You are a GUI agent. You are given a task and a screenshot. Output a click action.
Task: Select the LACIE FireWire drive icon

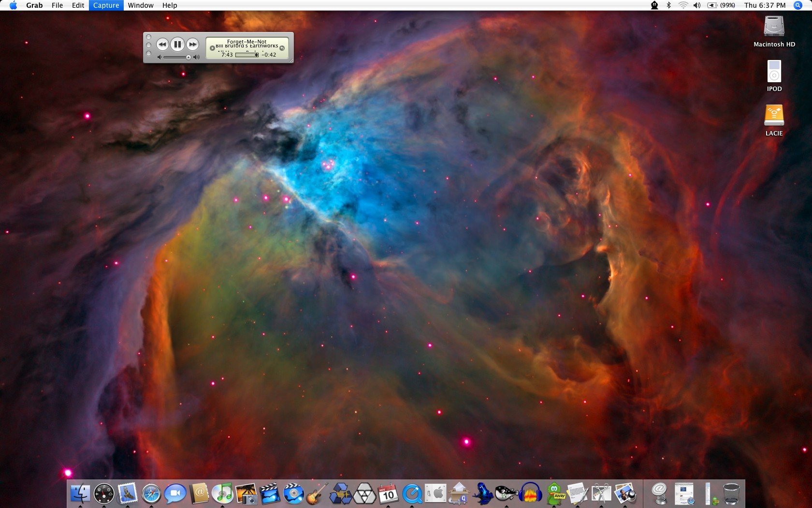coord(774,116)
